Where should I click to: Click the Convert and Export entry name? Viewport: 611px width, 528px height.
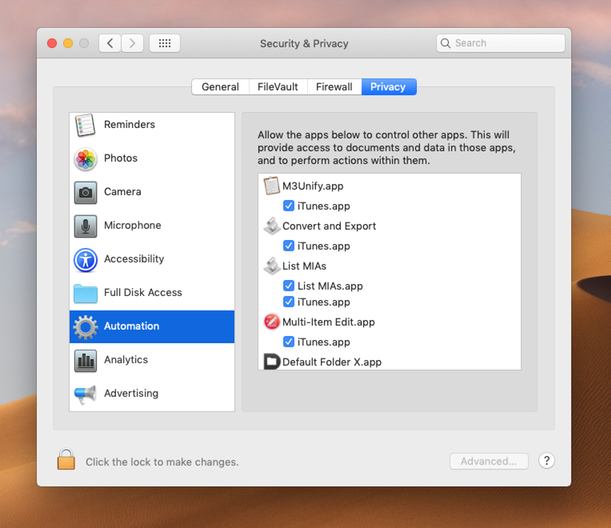329,226
